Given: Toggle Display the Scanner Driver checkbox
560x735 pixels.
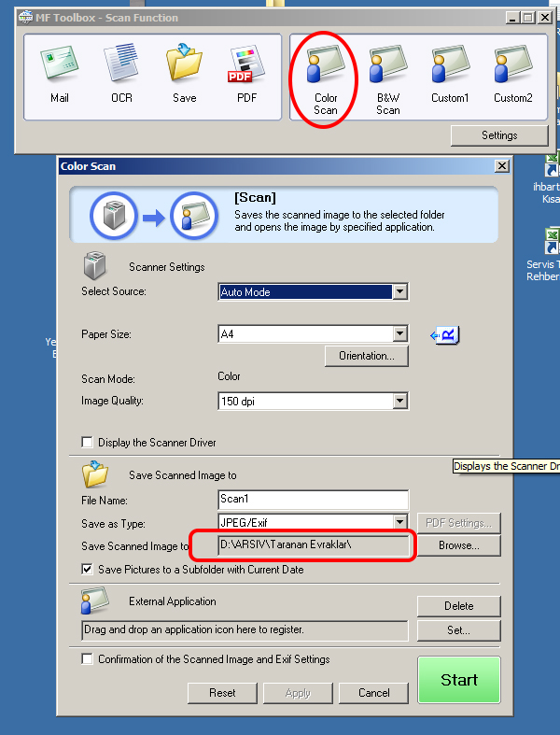Looking at the screenshot, I should coord(87,442).
